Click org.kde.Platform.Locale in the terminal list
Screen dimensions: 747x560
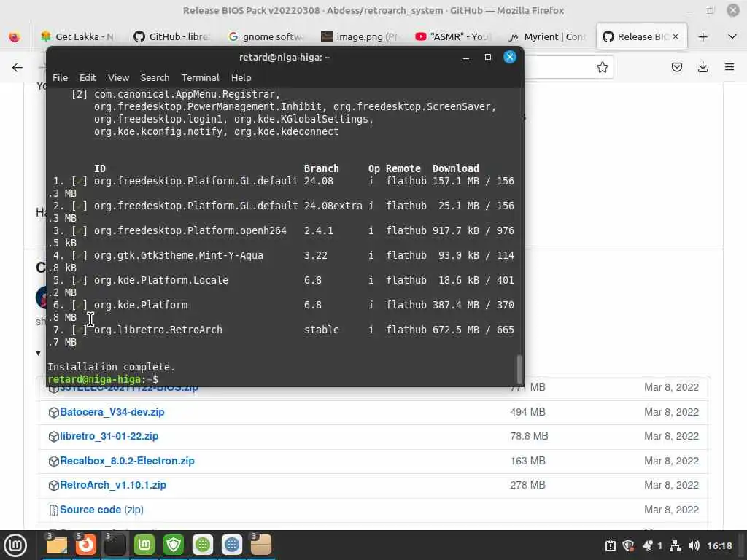161,280
